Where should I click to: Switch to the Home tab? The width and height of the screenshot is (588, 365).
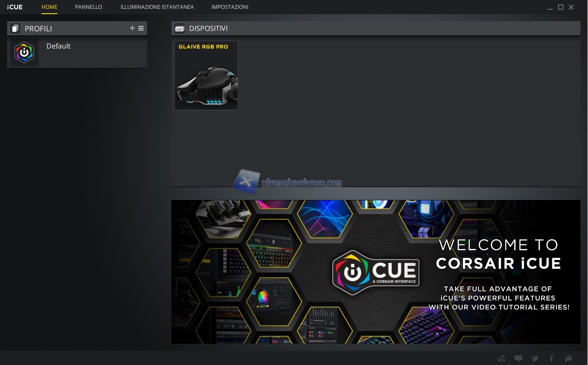[49, 7]
